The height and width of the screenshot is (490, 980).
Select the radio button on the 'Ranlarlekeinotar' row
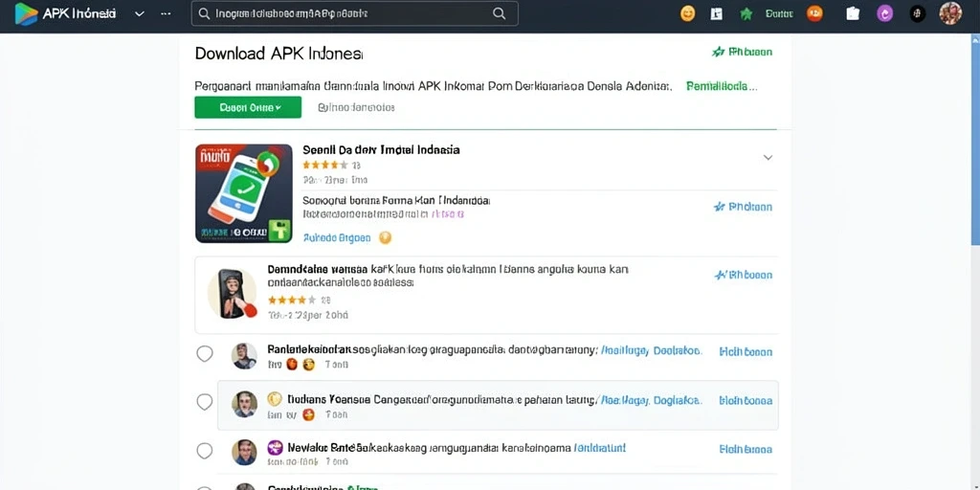(x=205, y=354)
